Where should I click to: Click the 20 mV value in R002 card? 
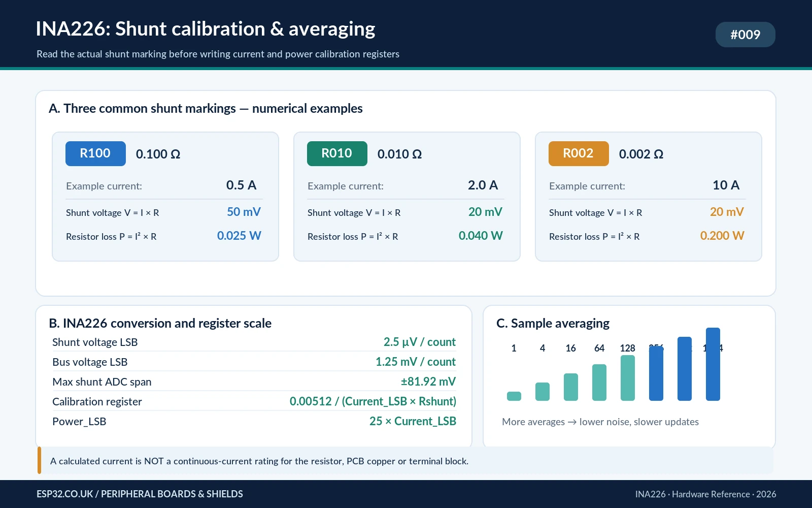(x=727, y=212)
